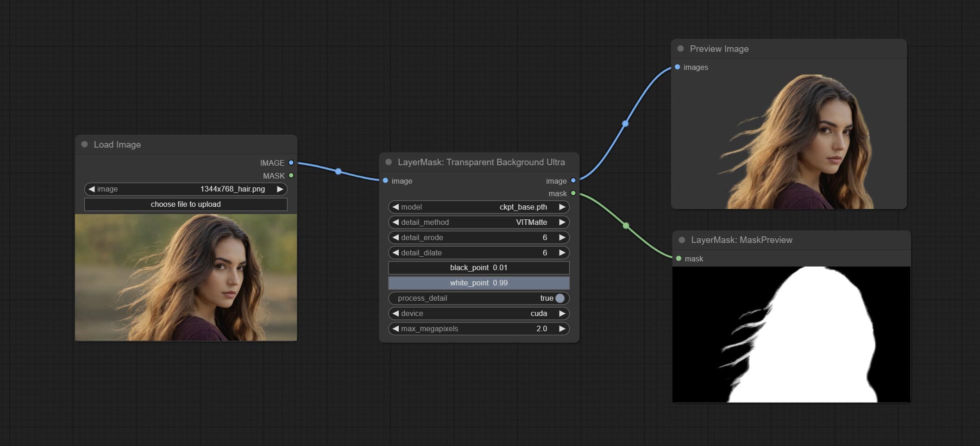Choose next detail_method with right arrow
The width and height of the screenshot is (980, 446).
[562, 222]
